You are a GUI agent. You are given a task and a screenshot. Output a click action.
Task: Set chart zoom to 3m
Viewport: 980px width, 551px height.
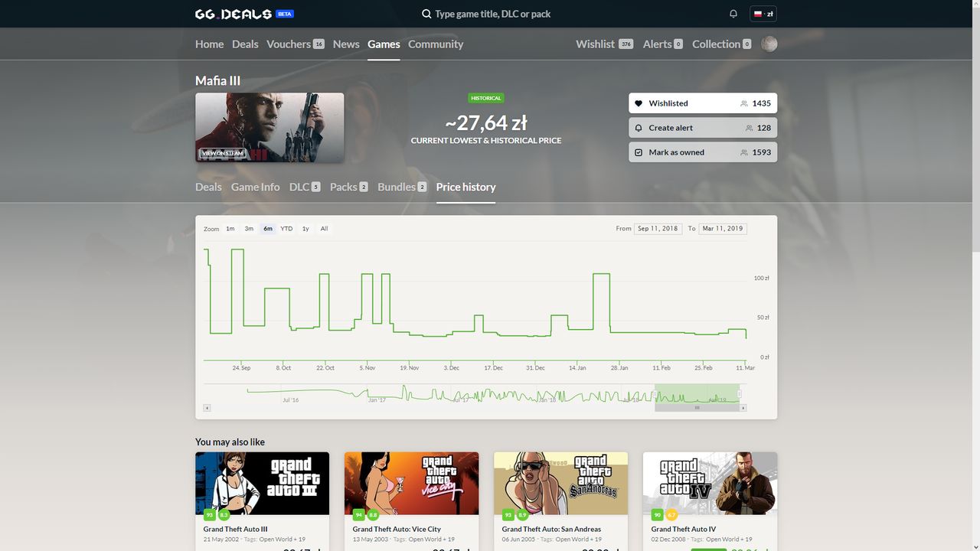click(249, 229)
